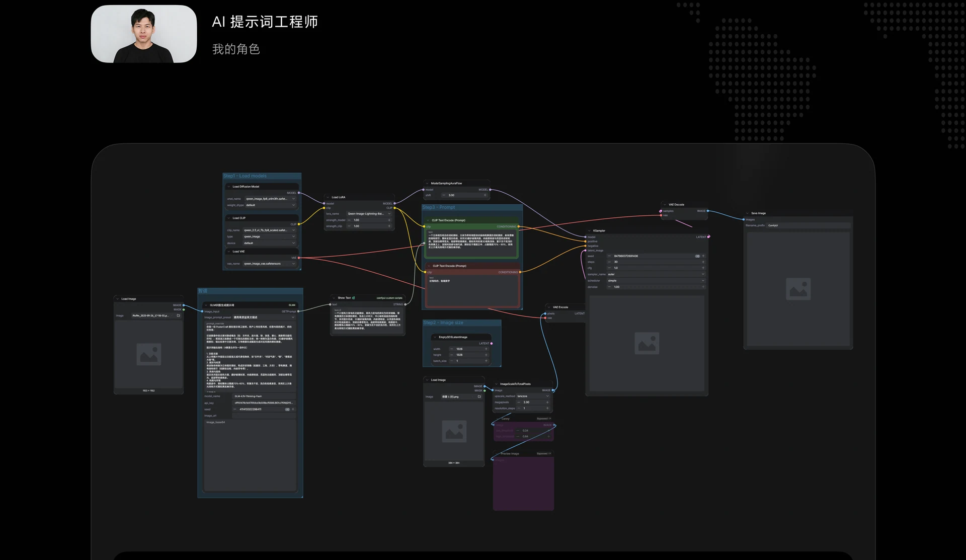Image resolution: width=966 pixels, height=560 pixels.
Task: Collapse the KSampler node
Action: (x=590, y=230)
